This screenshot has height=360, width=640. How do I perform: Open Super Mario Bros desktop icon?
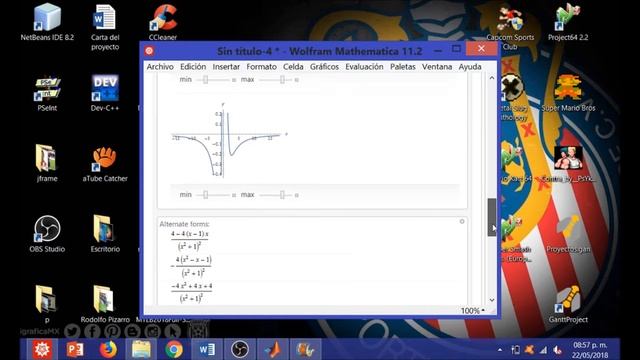568,93
